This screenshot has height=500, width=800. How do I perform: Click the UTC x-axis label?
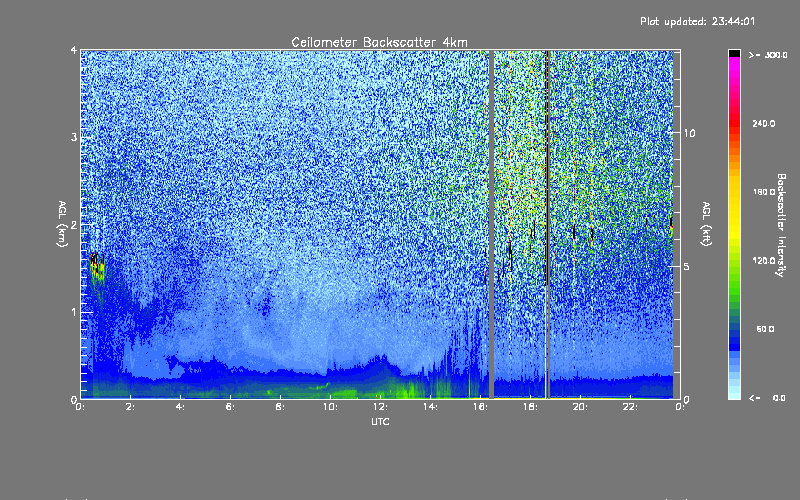point(380,421)
